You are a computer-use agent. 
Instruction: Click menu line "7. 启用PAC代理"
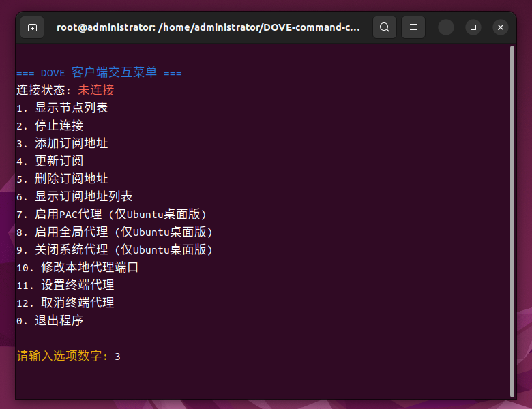111,214
